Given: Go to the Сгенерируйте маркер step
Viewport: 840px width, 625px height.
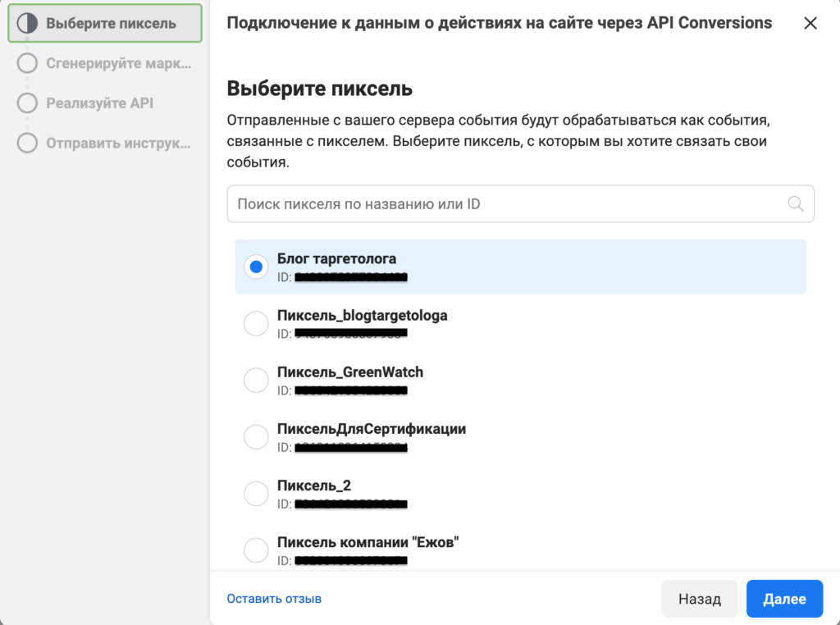Looking at the screenshot, I should (x=118, y=63).
